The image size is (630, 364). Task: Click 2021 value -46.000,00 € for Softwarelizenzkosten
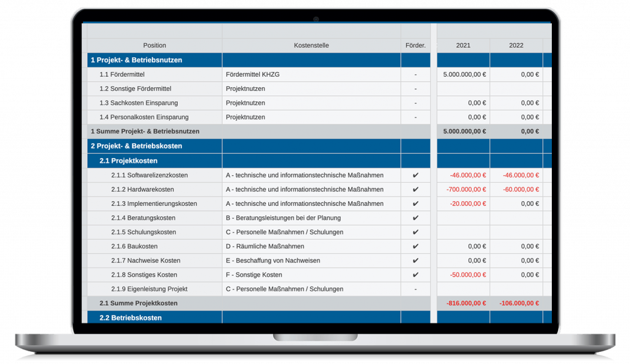(468, 175)
